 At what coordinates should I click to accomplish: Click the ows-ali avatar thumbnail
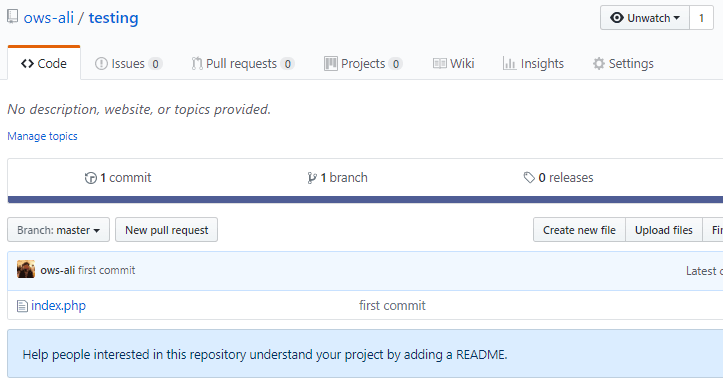26,269
